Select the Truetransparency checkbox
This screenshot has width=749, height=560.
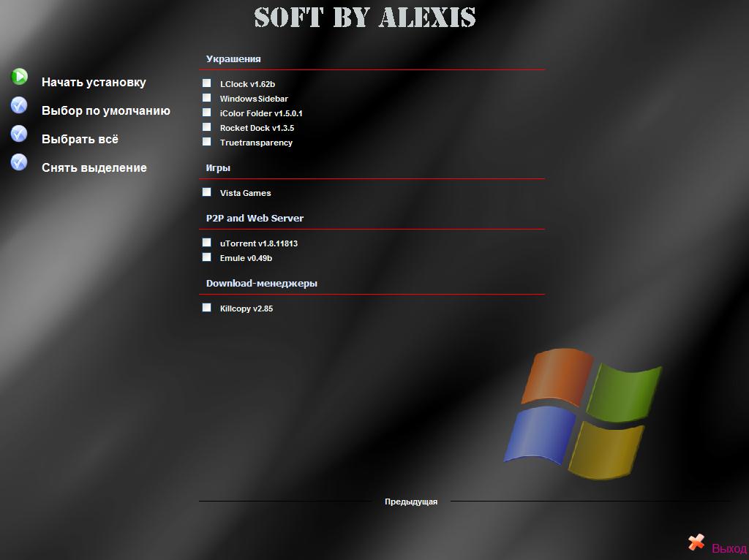[206, 141]
